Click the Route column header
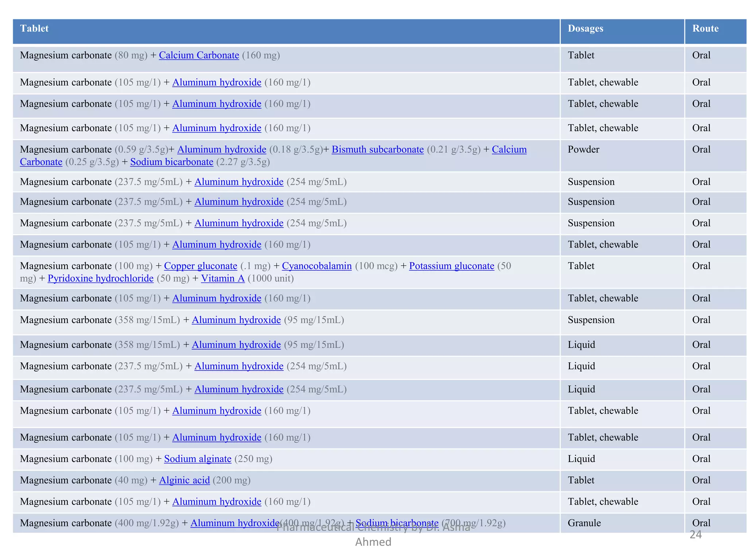 [x=705, y=28]
